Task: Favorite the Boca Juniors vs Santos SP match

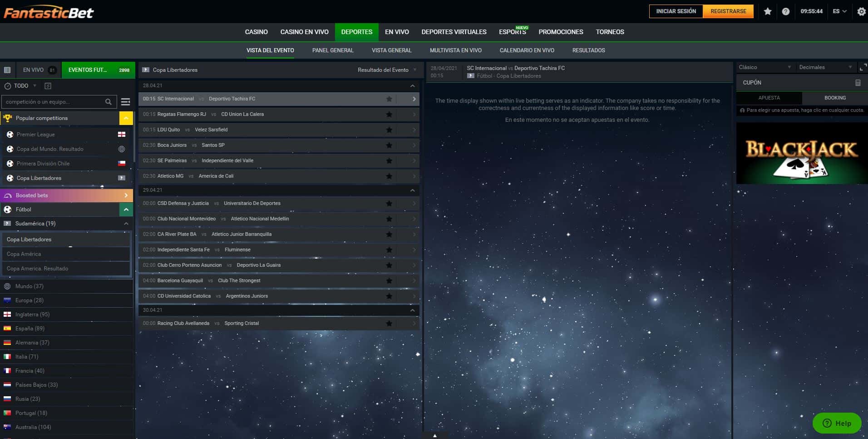Action: (x=389, y=145)
